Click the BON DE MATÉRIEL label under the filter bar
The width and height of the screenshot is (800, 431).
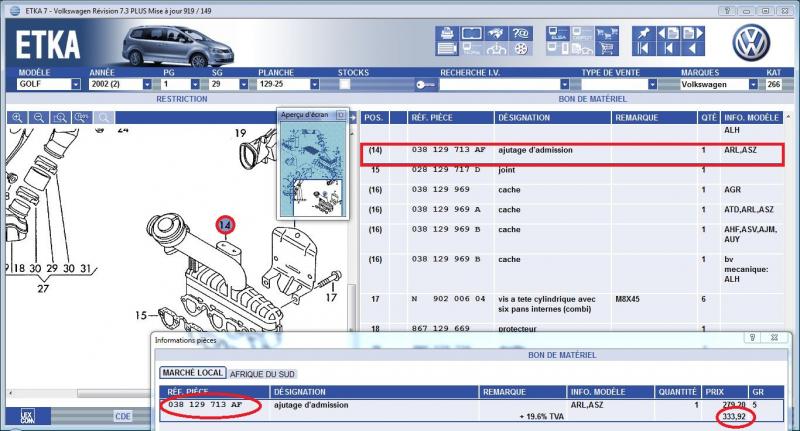pyautogui.click(x=592, y=99)
